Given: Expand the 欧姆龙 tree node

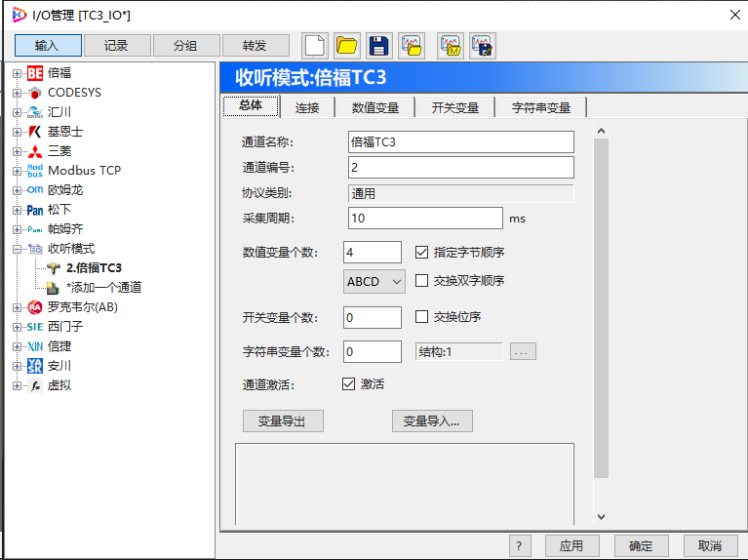Looking at the screenshot, I should coord(17,190).
